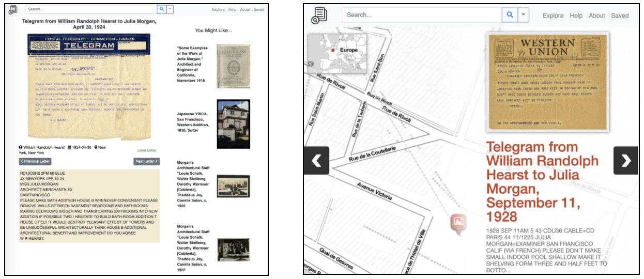Click the magnifier search button in left window
The height and width of the screenshot is (279, 644).
click(161, 9)
